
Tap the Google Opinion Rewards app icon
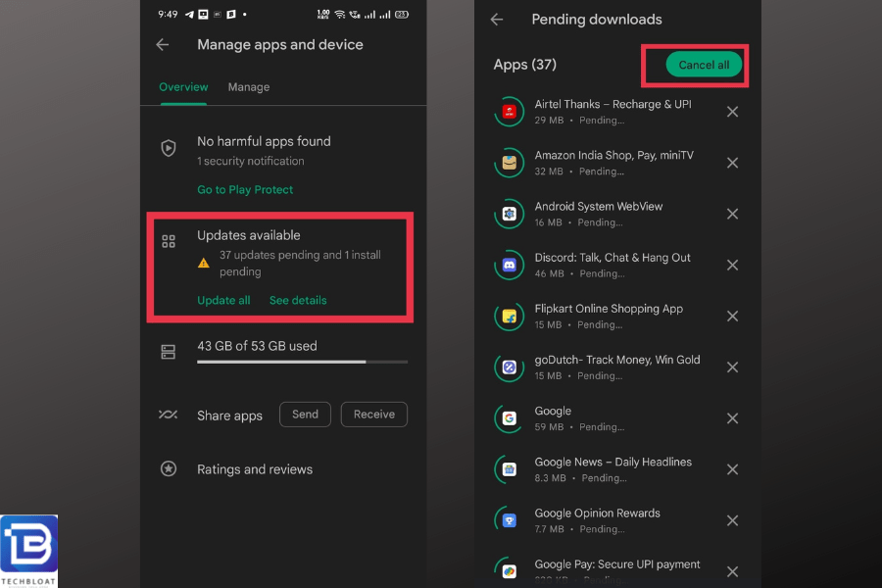click(x=509, y=520)
